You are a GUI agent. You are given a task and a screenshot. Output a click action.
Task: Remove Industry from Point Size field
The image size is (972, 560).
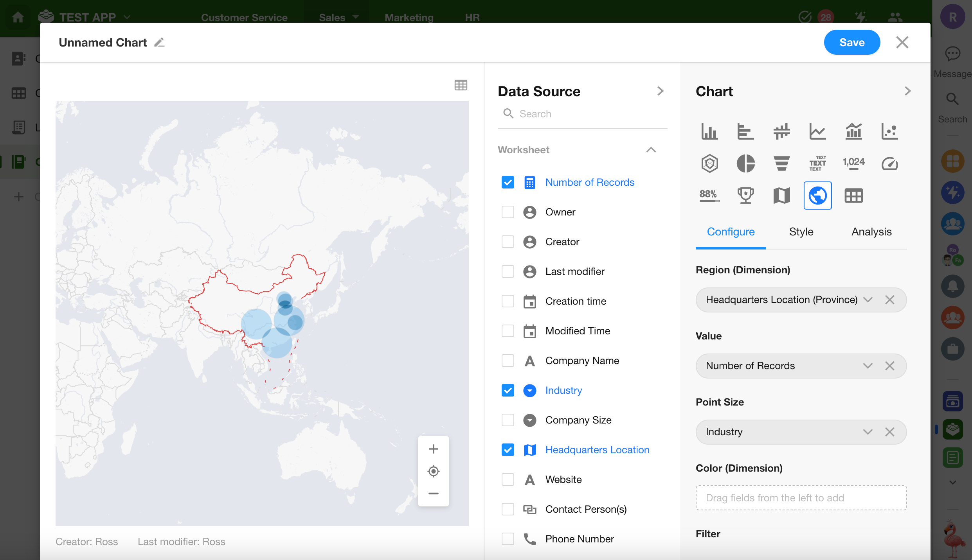click(x=889, y=432)
